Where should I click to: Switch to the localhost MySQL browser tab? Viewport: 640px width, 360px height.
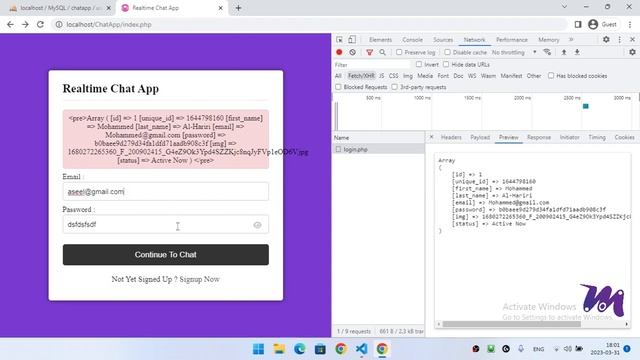coord(60,8)
